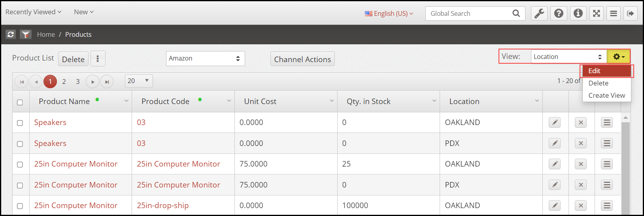Screen dimensions: 644x216
Task: Go to the Home breadcrumb link
Action: coord(46,34)
